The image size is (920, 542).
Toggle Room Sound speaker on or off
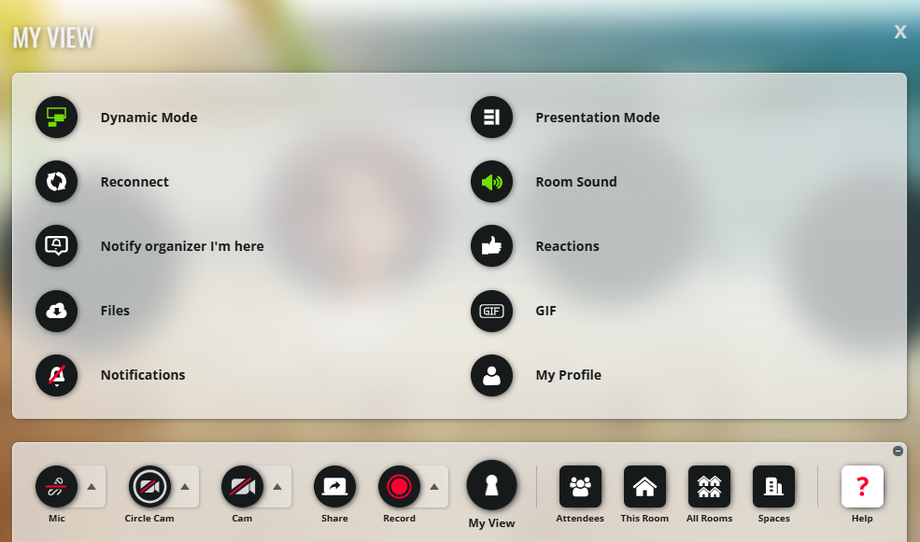(x=492, y=182)
